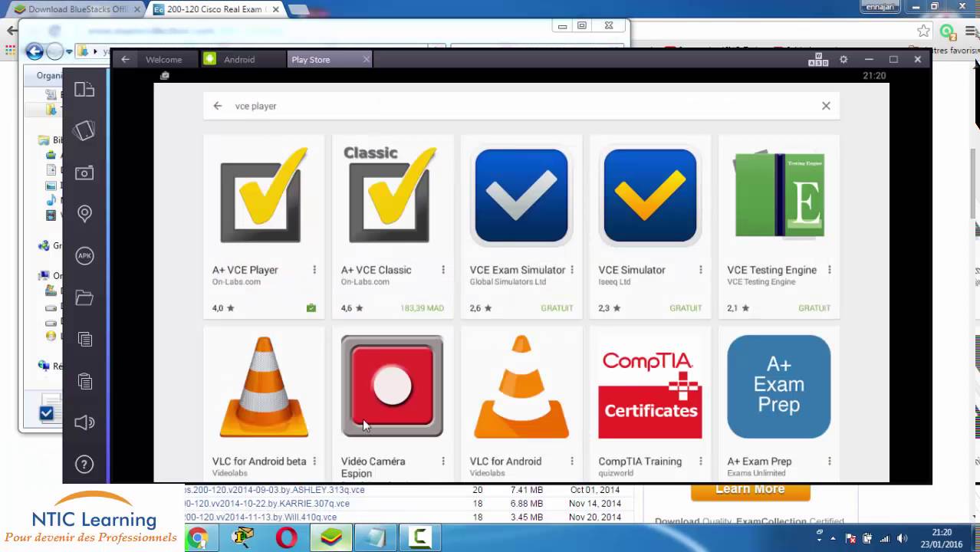
Task: Open options menu for A+ VCE Classic
Action: [x=443, y=270]
